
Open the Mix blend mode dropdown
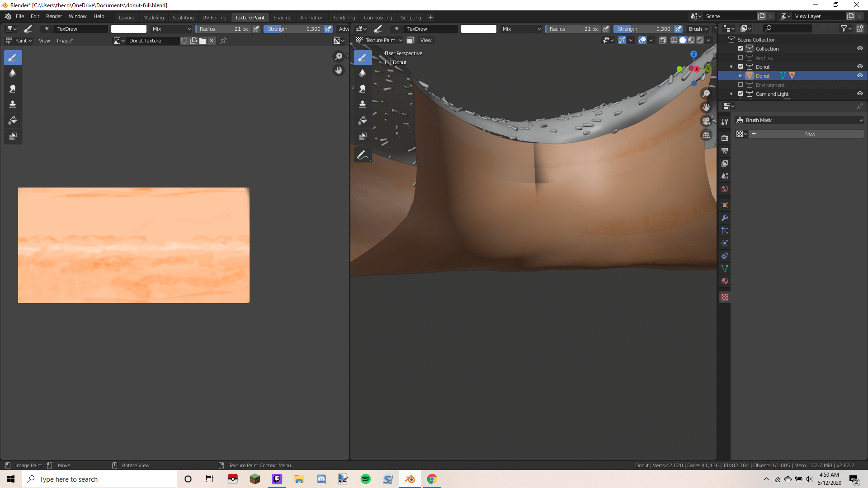(x=171, y=29)
